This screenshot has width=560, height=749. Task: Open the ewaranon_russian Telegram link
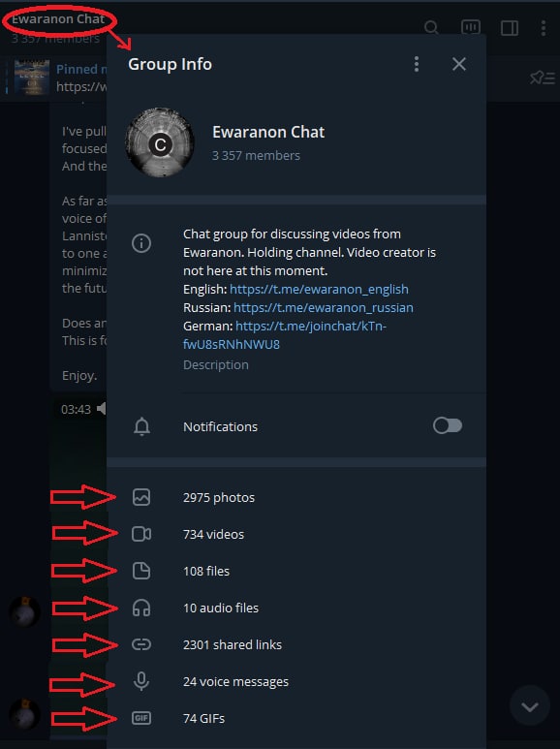pos(324,307)
